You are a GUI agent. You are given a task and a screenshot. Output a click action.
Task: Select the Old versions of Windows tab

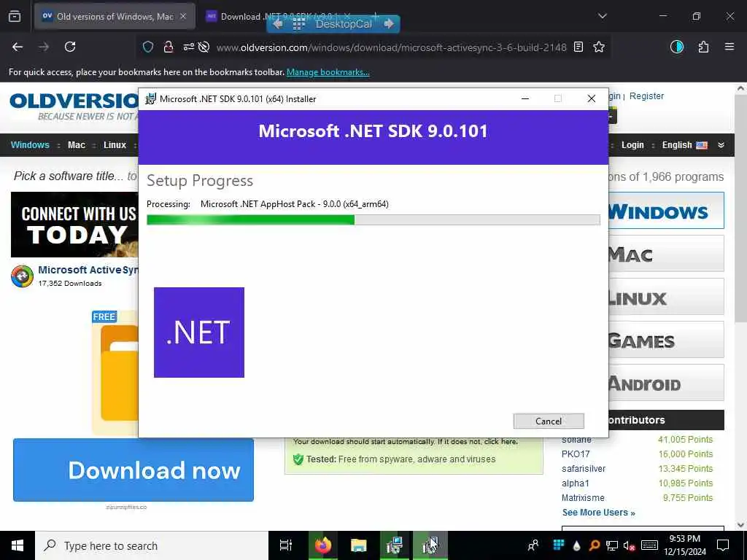pyautogui.click(x=115, y=16)
